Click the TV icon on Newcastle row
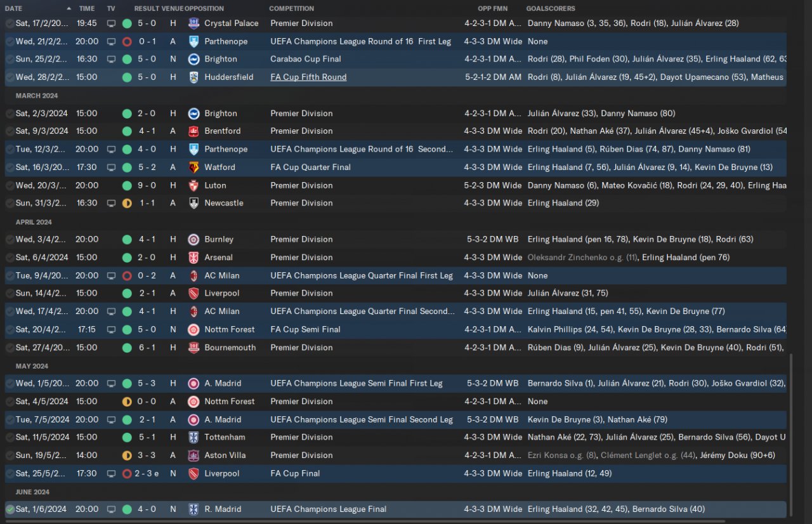This screenshot has height=524, width=812. (x=112, y=204)
